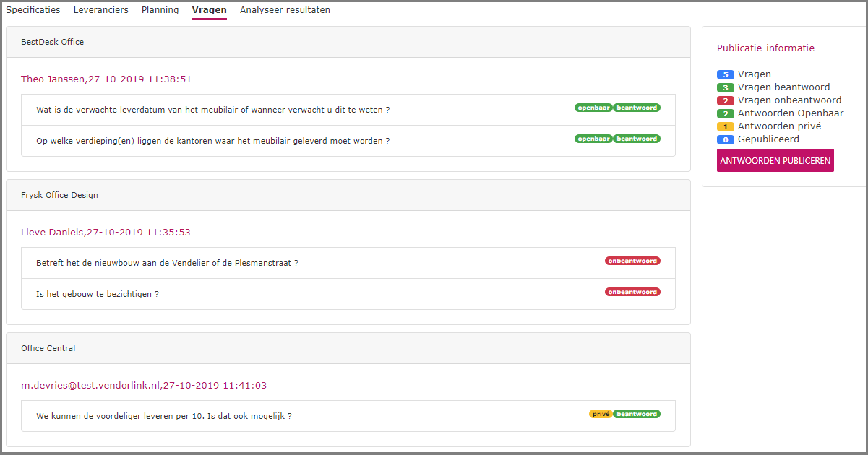Viewport: 868px width, 455px height.
Task: Click the Antwoorden Publiceren button
Action: [775, 161]
